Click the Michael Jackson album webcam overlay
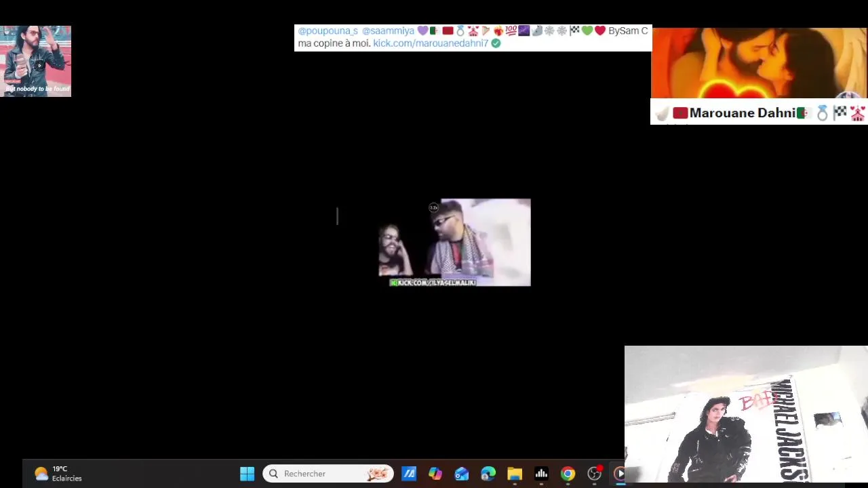Viewport: 868px width, 488px height. (x=746, y=414)
